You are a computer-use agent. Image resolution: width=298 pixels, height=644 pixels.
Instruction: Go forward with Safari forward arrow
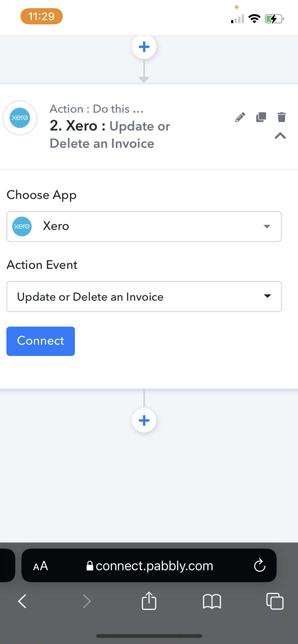click(x=87, y=601)
